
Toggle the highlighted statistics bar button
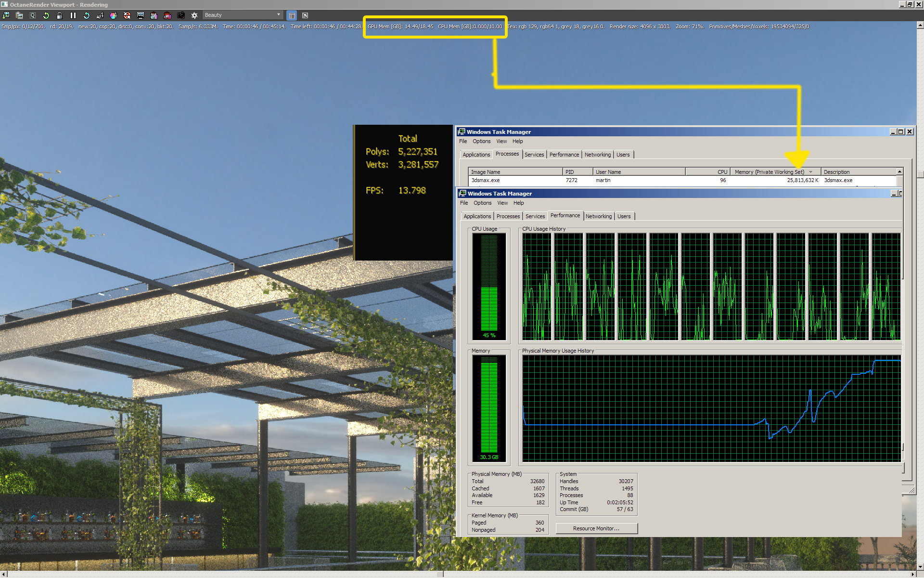[292, 15]
